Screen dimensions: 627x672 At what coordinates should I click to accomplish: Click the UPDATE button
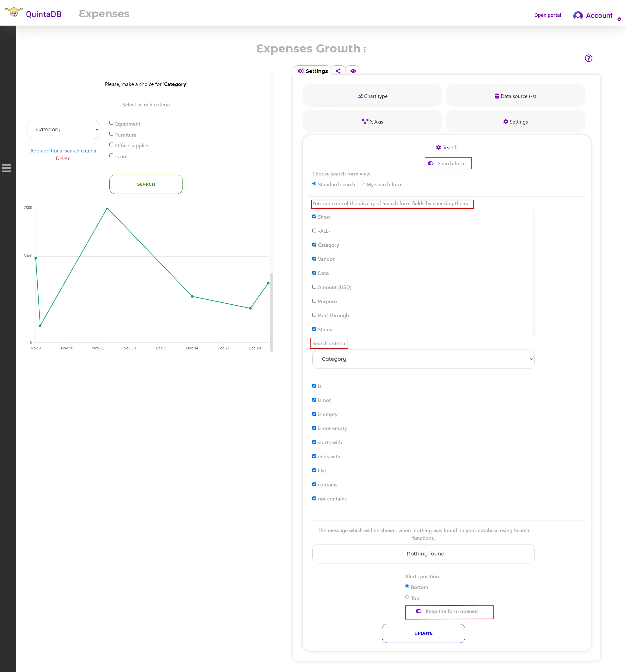pyautogui.click(x=423, y=633)
